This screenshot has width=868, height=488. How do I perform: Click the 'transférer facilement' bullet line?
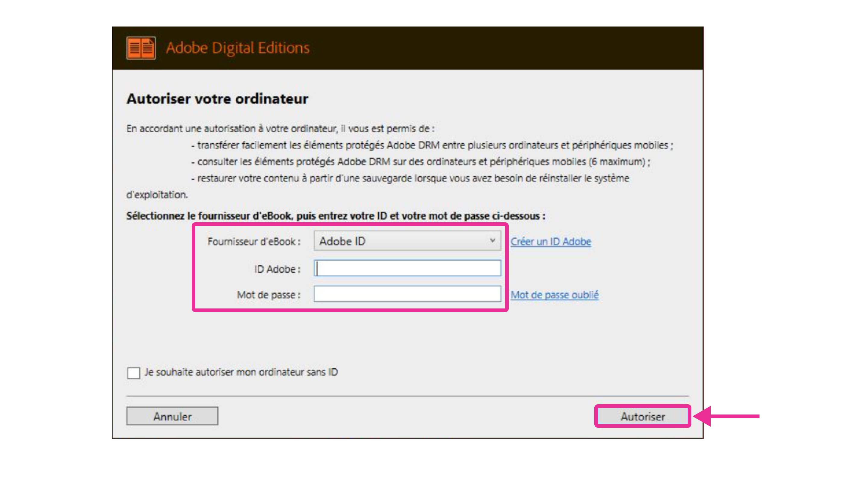pos(432,145)
